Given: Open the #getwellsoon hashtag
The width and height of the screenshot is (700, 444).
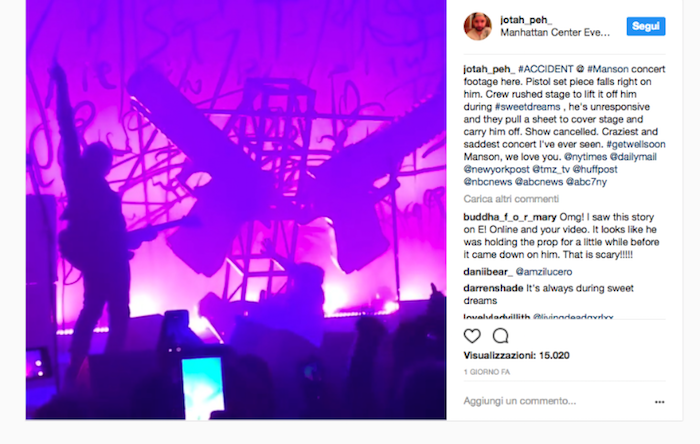Looking at the screenshot, I should click(636, 144).
